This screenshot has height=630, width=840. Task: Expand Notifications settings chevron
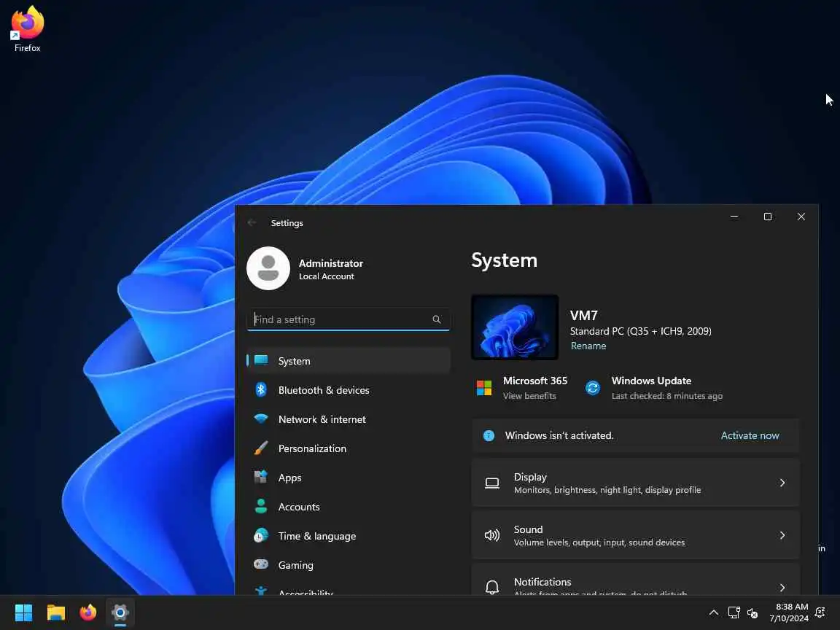pos(782,588)
